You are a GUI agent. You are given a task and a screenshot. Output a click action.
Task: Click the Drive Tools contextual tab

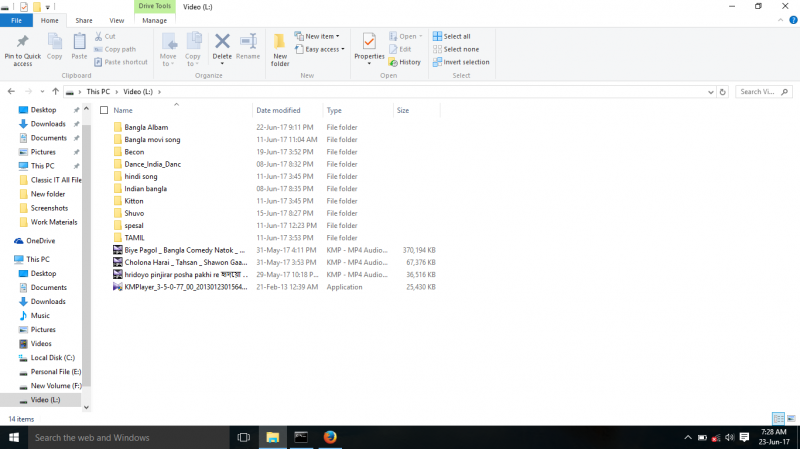click(155, 6)
